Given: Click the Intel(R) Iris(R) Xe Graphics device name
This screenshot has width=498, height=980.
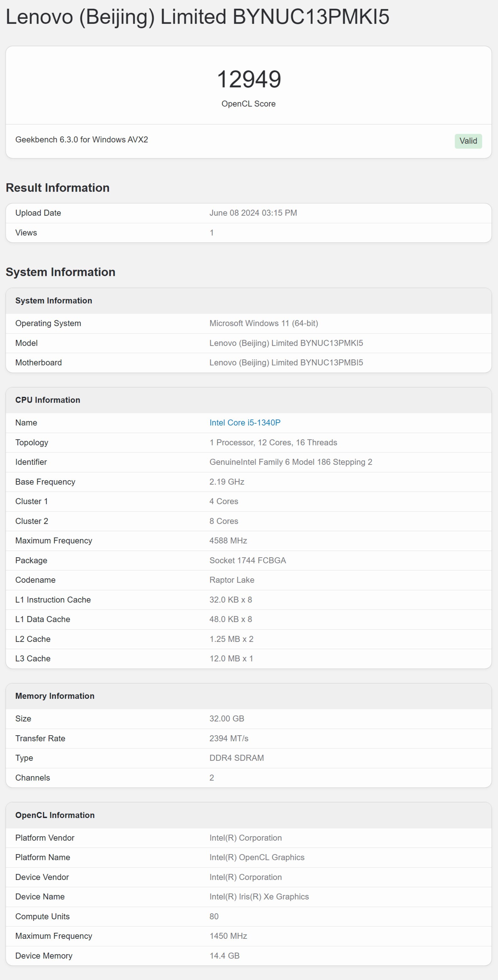Looking at the screenshot, I should pos(259,897).
